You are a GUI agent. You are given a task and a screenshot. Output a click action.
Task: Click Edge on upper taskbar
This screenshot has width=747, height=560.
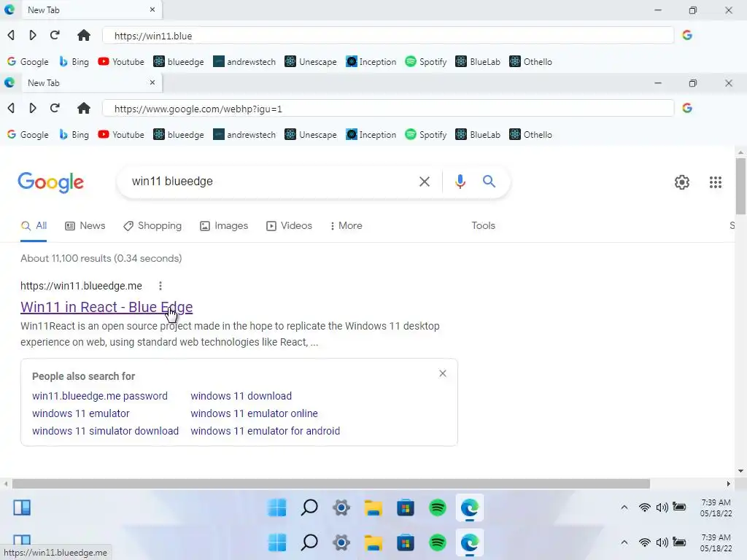(470, 508)
